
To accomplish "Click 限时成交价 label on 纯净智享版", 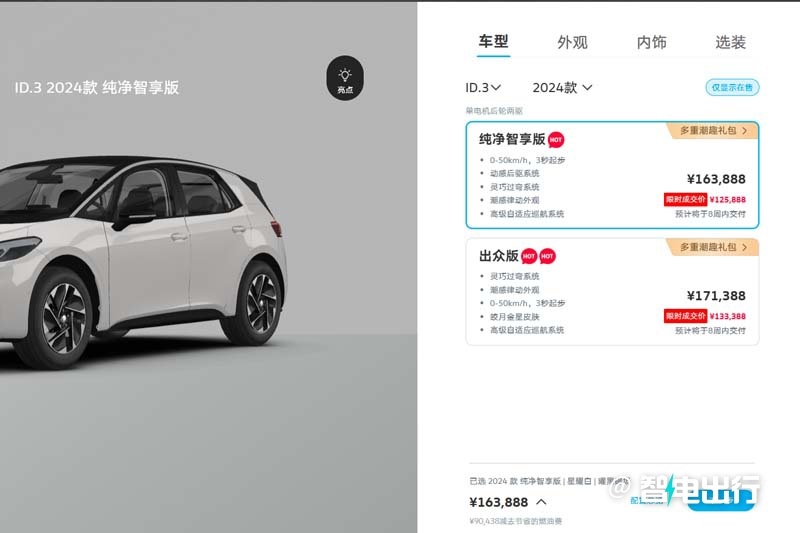I will 685,199.
